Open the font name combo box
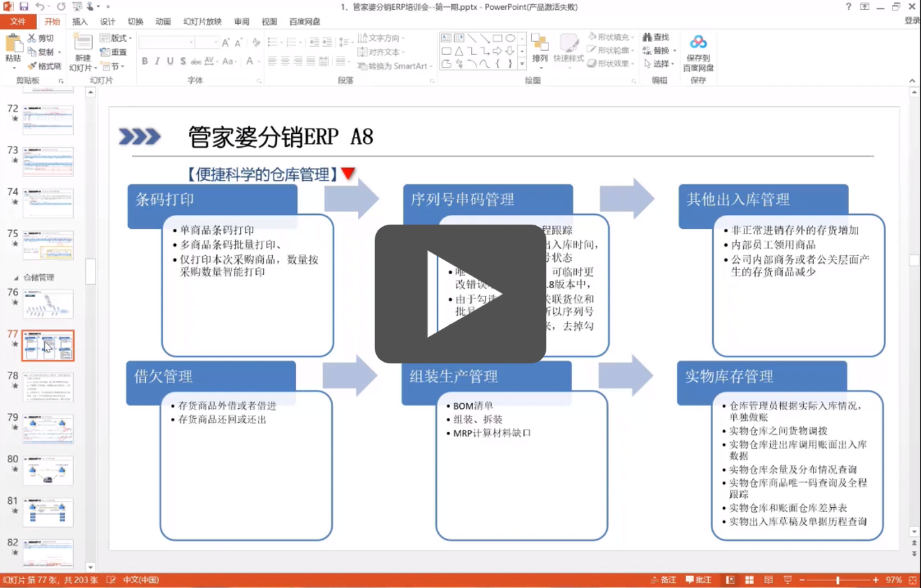 [166, 43]
